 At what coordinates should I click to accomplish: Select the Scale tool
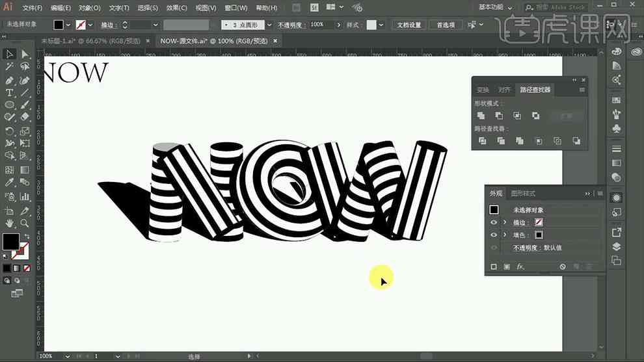click(25, 131)
